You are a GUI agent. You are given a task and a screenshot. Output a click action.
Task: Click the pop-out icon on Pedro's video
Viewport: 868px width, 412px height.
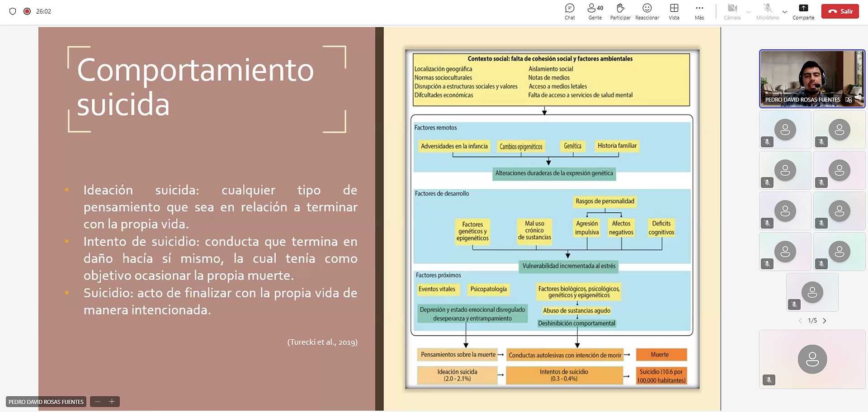point(849,100)
